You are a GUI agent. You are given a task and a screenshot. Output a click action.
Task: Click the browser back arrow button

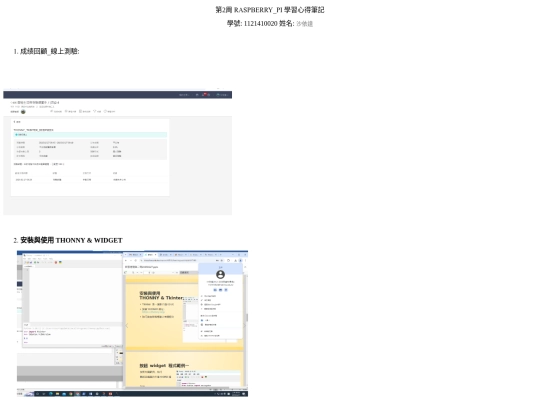[x=126, y=260]
